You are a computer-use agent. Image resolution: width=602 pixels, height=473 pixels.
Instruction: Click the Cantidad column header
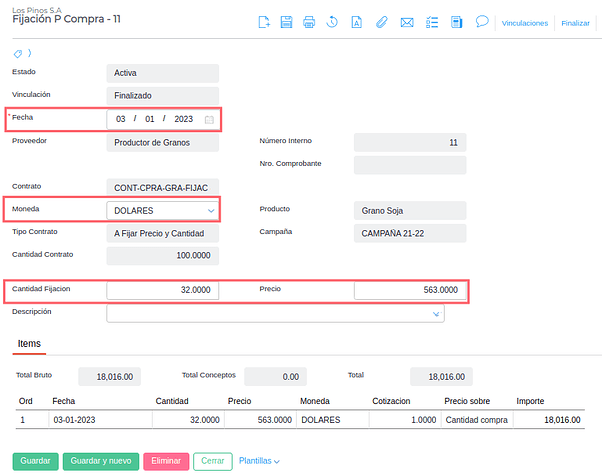(172, 401)
